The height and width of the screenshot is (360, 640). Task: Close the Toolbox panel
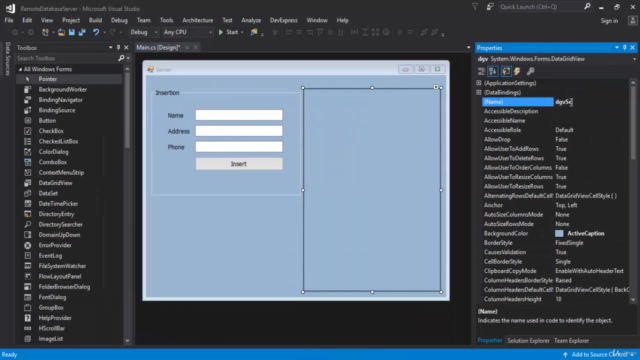126,48
